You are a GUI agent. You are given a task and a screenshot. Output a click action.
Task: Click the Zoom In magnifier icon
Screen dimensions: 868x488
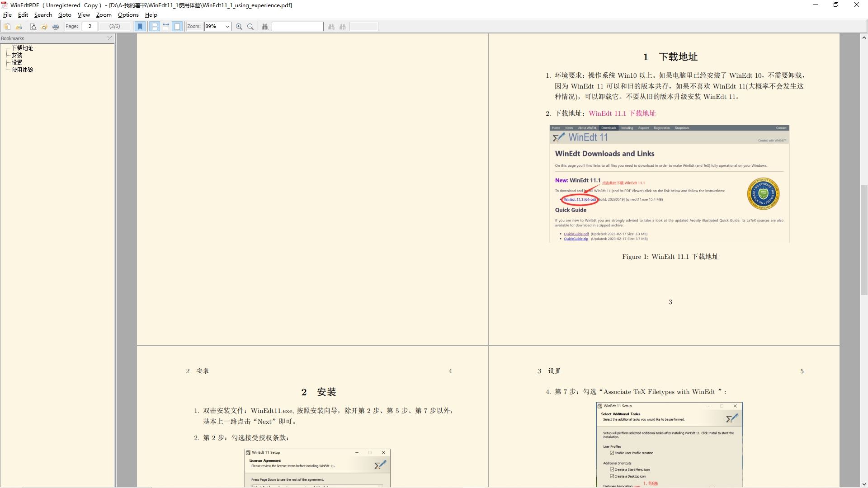click(239, 27)
